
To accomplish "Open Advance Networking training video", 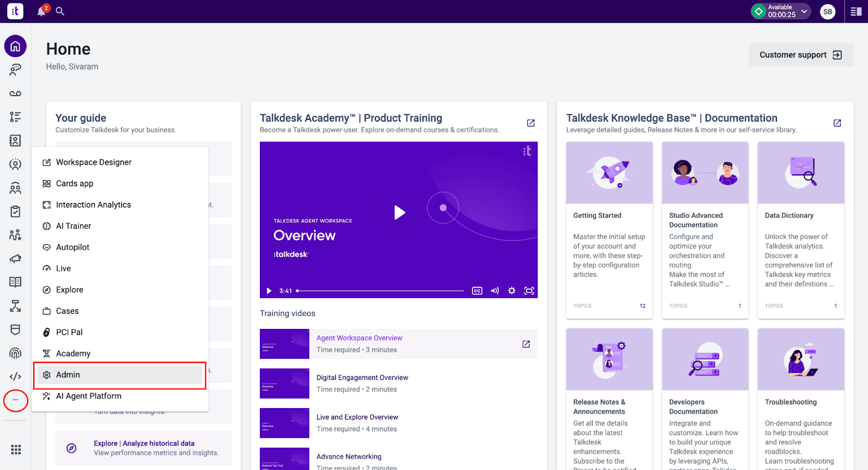I will click(349, 457).
